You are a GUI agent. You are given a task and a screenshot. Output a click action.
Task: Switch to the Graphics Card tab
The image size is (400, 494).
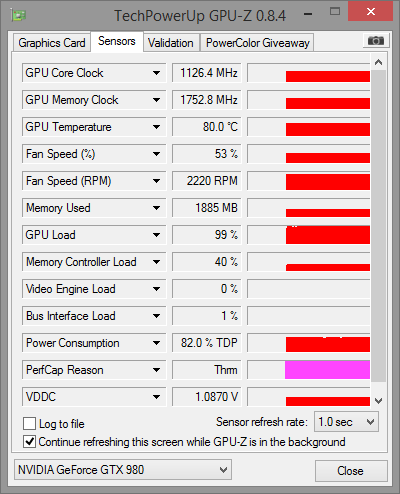pyautogui.click(x=52, y=43)
